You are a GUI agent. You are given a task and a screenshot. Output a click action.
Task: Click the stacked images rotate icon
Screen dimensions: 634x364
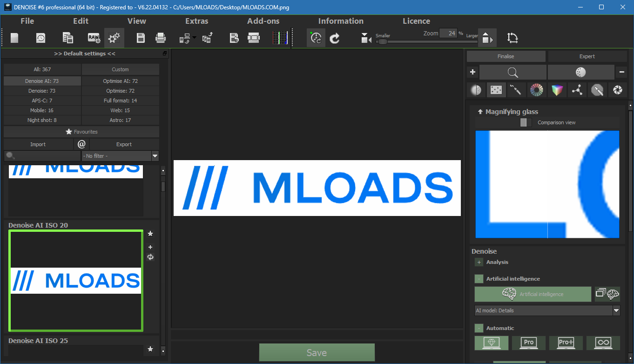(x=208, y=38)
